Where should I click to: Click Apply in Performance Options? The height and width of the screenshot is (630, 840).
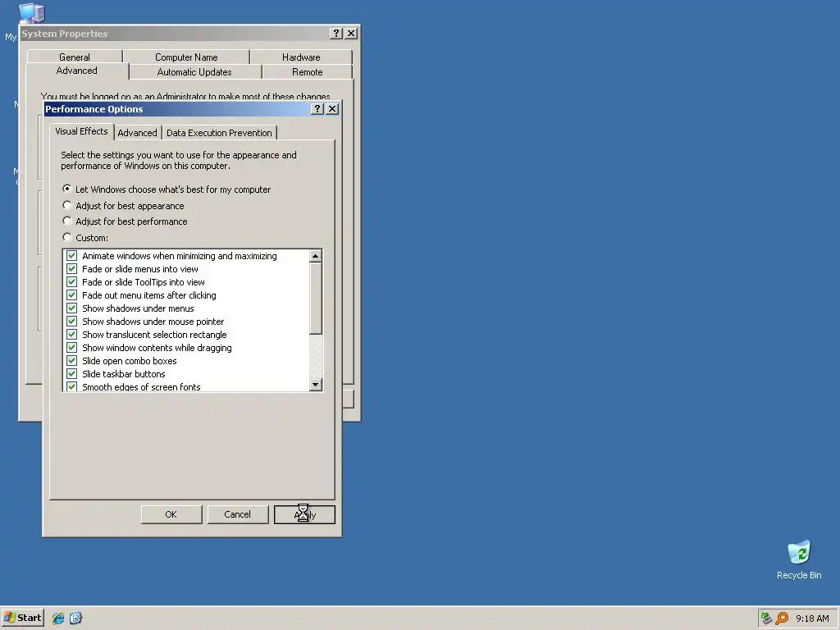click(x=304, y=514)
